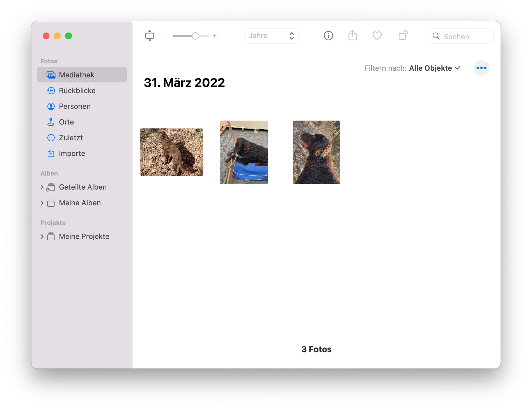Click the thumbnail zoom slider
This screenshot has height=410, width=532.
[x=191, y=36]
